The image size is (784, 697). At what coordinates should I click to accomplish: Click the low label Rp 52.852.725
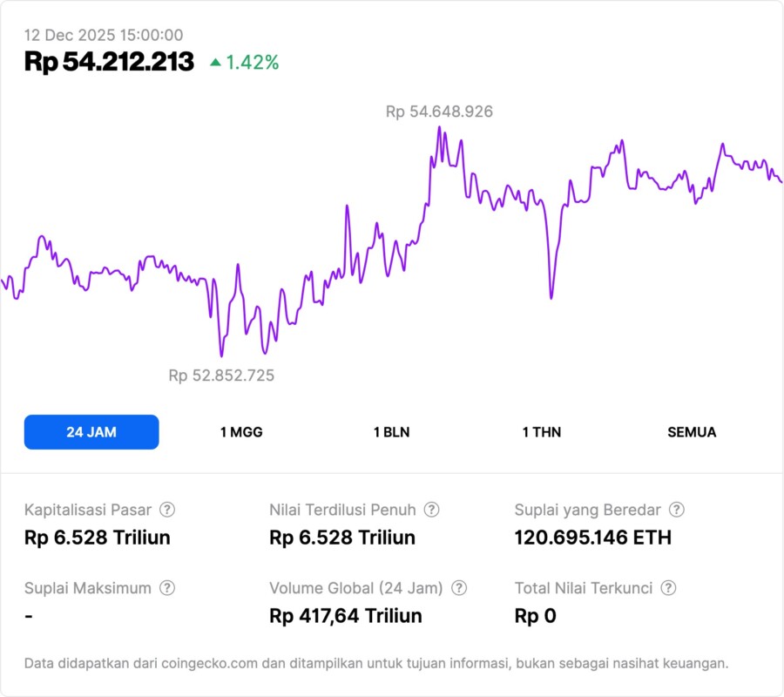pos(221,376)
